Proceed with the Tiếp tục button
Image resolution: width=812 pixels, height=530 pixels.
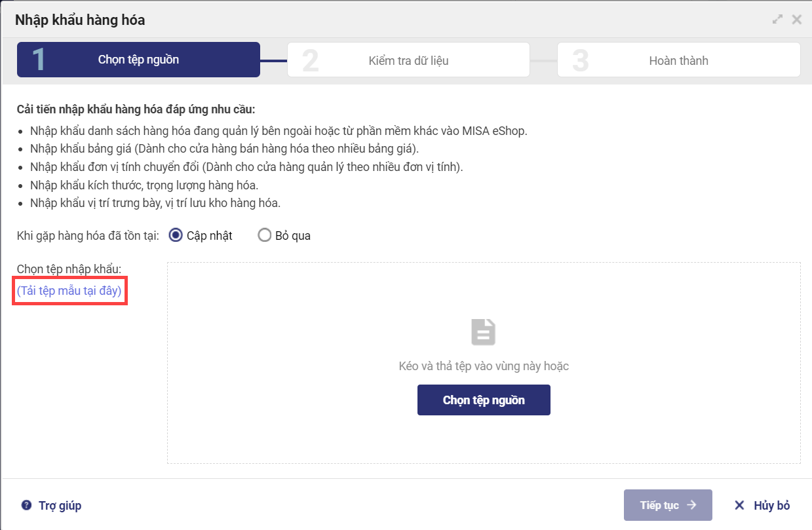tap(667, 505)
